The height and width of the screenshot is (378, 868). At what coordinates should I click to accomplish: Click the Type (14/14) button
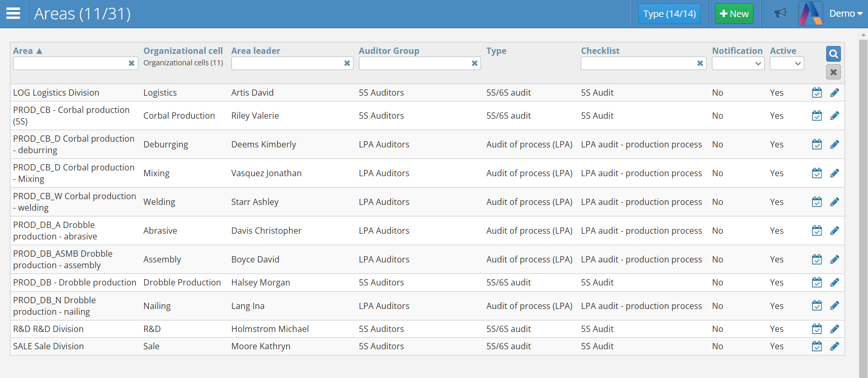pyautogui.click(x=669, y=14)
